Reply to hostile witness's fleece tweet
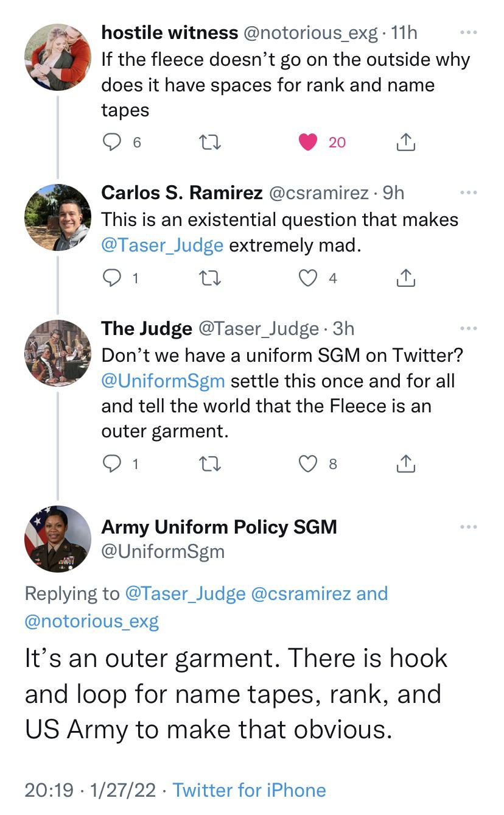 [x=112, y=141]
